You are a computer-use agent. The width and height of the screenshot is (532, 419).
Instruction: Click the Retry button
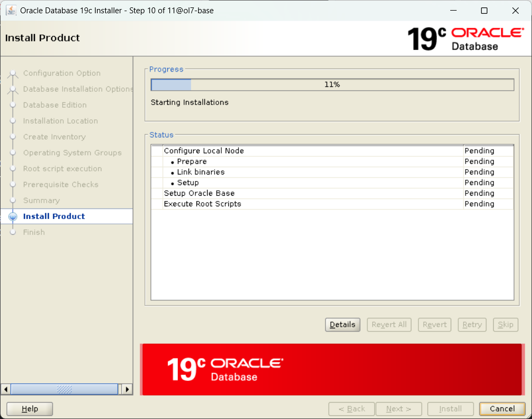tap(472, 325)
